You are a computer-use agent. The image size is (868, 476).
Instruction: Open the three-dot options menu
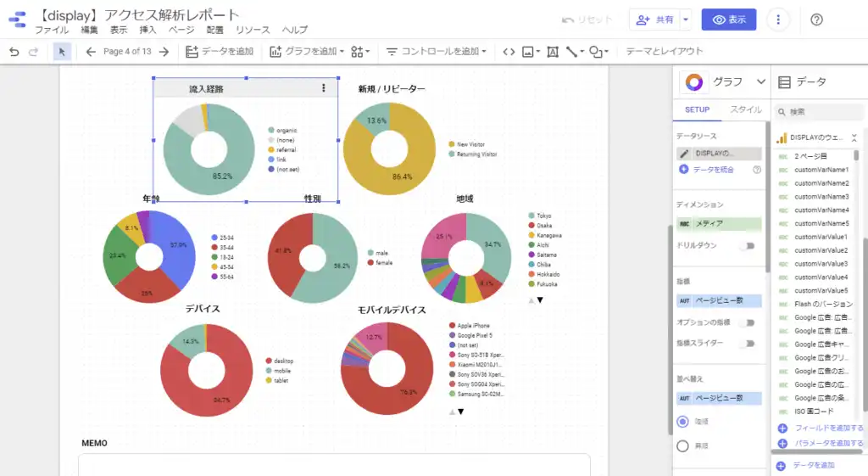pos(778,20)
